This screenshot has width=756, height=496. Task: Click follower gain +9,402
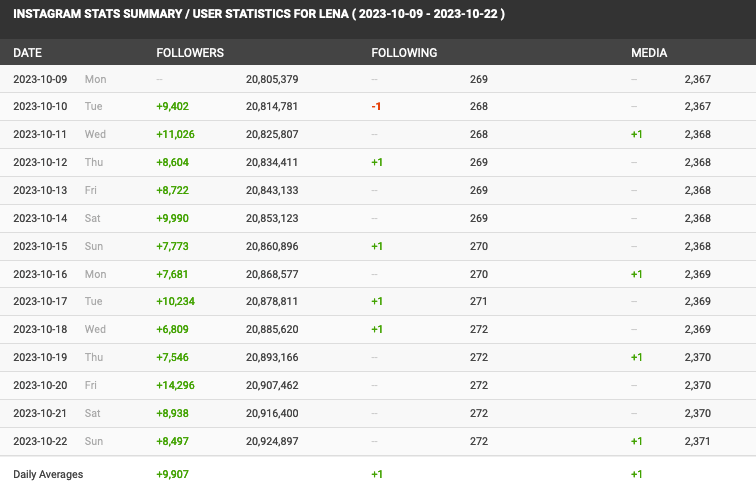(x=173, y=106)
